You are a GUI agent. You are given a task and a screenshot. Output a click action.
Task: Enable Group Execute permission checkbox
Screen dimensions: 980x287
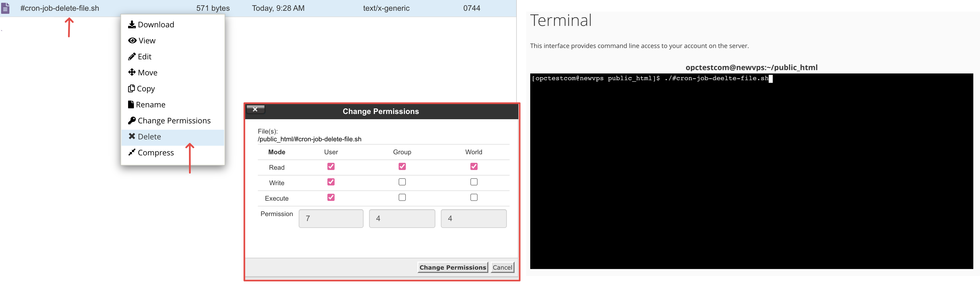(402, 198)
